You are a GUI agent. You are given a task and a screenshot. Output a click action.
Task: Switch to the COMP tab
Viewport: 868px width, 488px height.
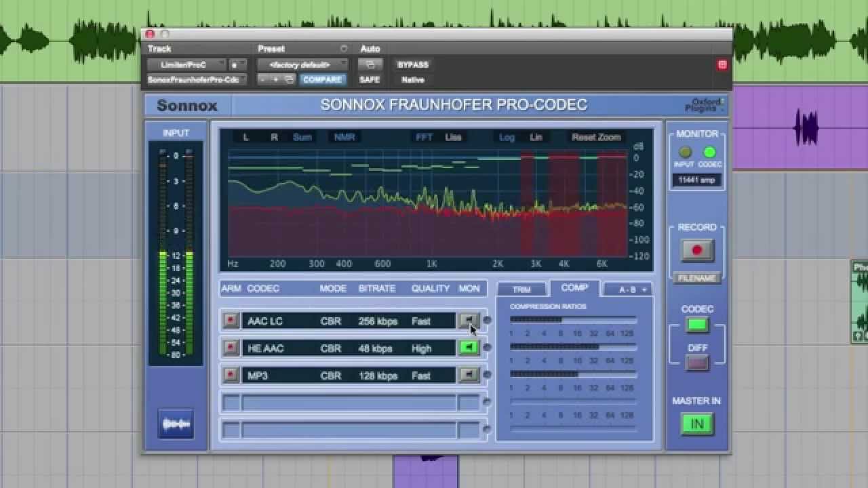click(574, 288)
